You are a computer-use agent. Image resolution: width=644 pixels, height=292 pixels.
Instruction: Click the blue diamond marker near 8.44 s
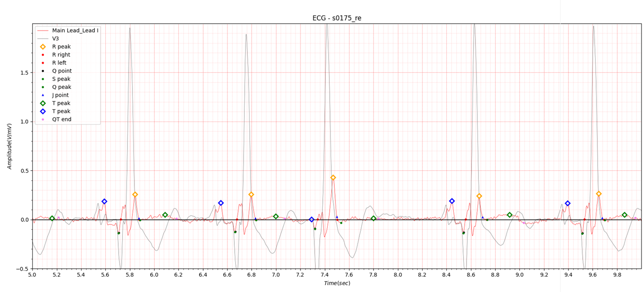coord(452,201)
